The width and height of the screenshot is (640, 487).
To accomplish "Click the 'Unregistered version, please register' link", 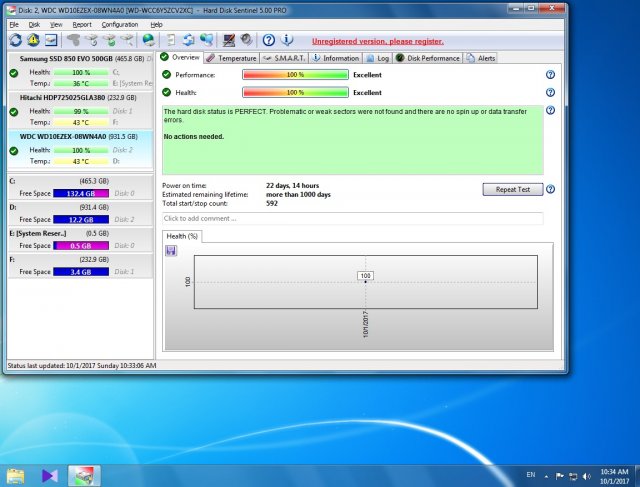I will [377, 42].
